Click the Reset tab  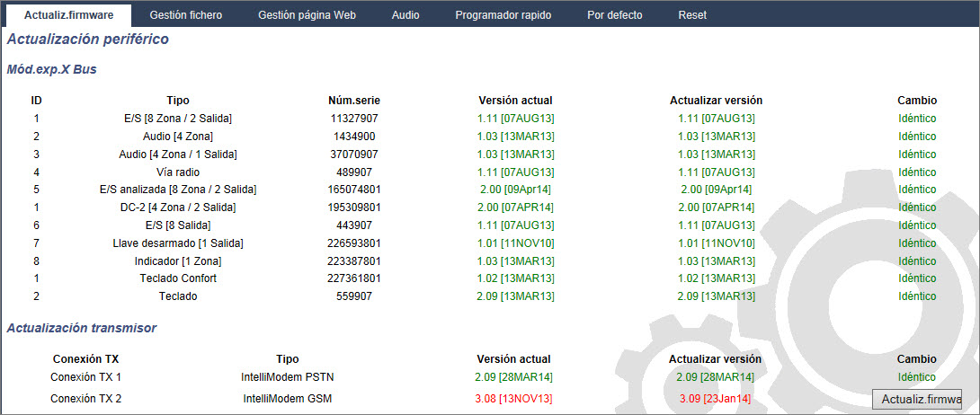[x=692, y=15]
